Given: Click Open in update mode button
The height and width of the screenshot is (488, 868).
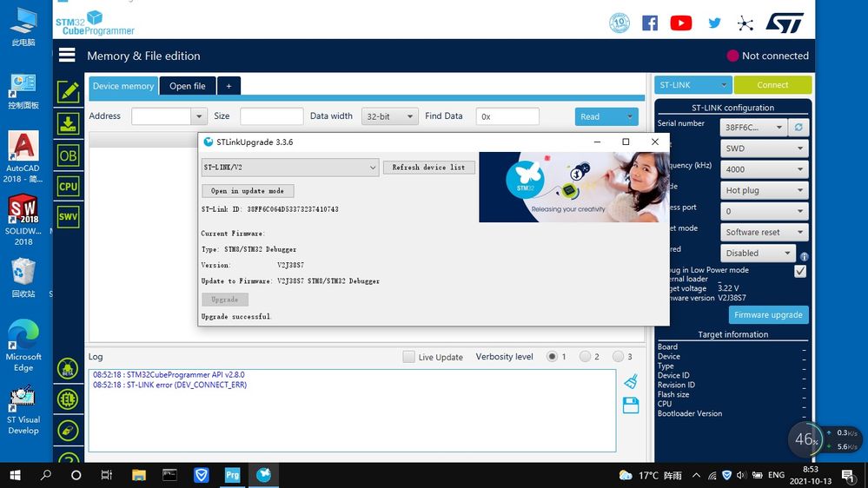Looking at the screenshot, I should (x=248, y=191).
